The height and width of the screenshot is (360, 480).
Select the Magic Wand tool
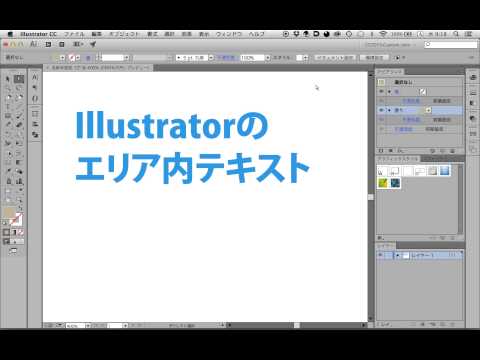coord(8,89)
